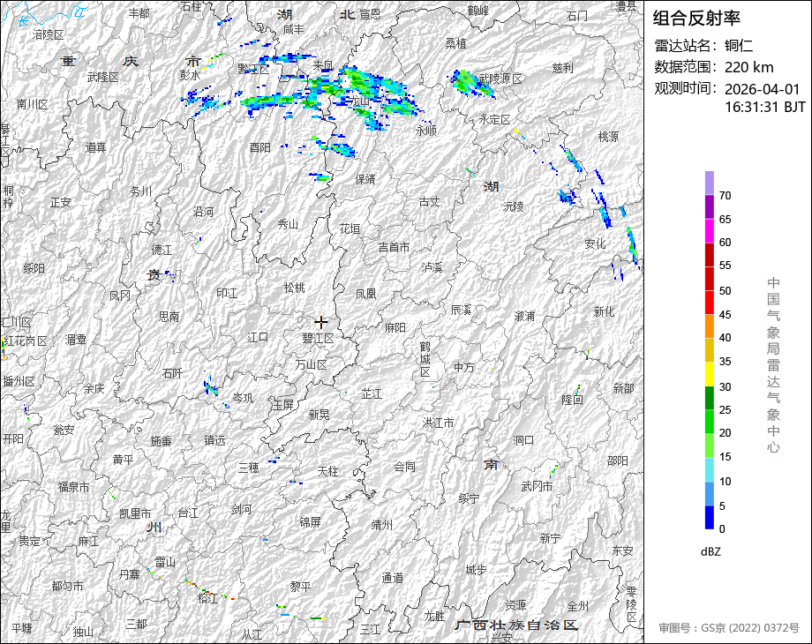Screen dimensions: 812x644
Task: Click the legend value 70
Action: [x=725, y=196]
